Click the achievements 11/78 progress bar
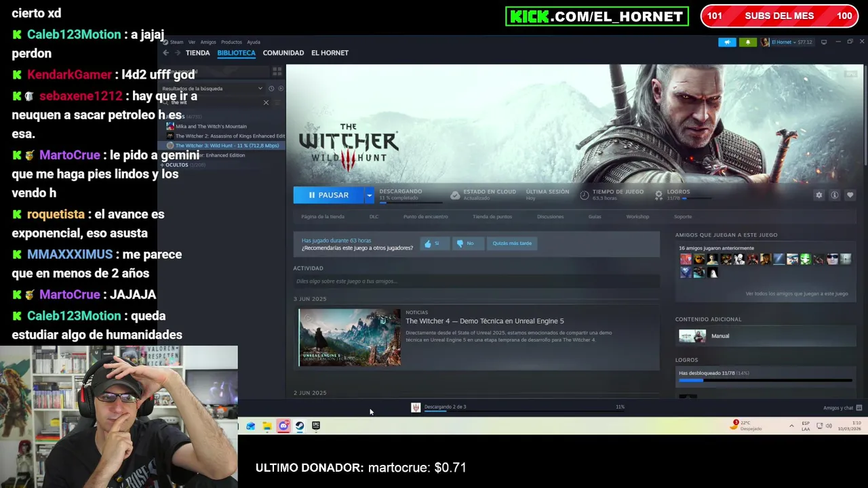Viewport: 868px width, 488px height. pos(765,381)
